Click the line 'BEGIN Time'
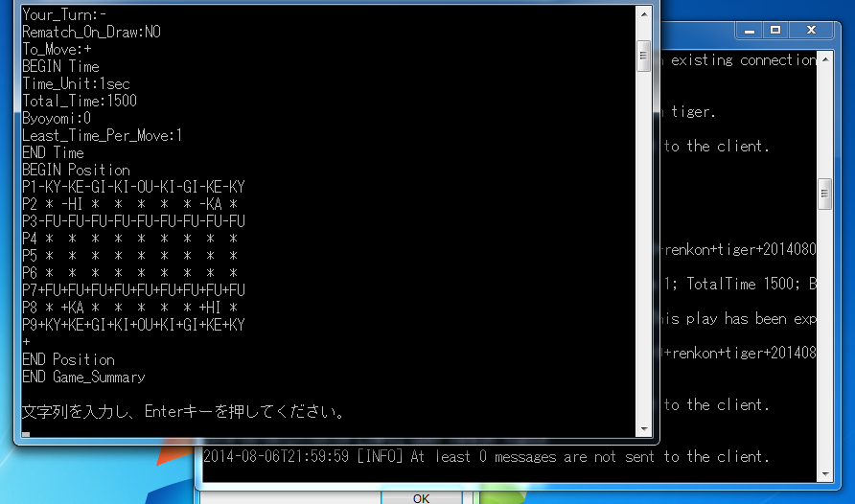 coord(60,67)
